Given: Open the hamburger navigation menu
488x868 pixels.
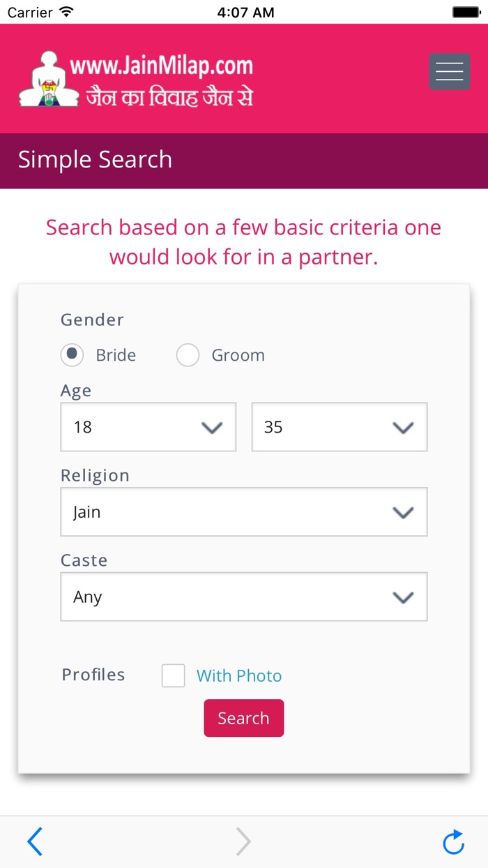Looking at the screenshot, I should (x=449, y=71).
